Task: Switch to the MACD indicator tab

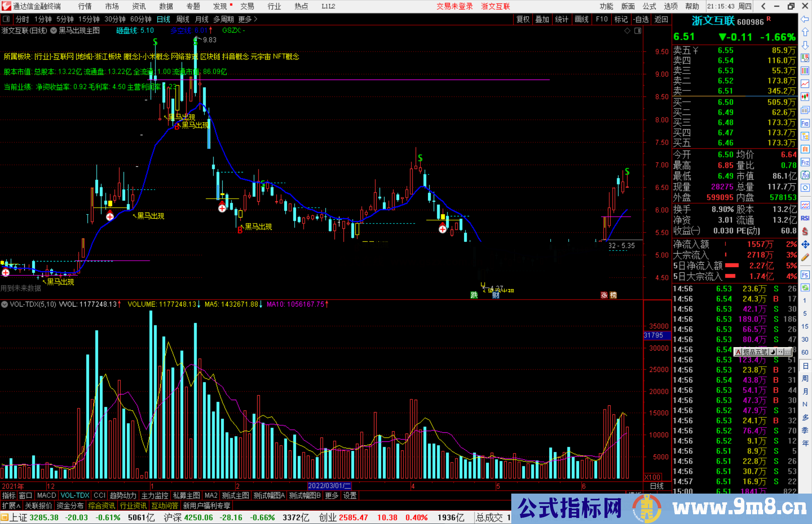Action: (47, 495)
